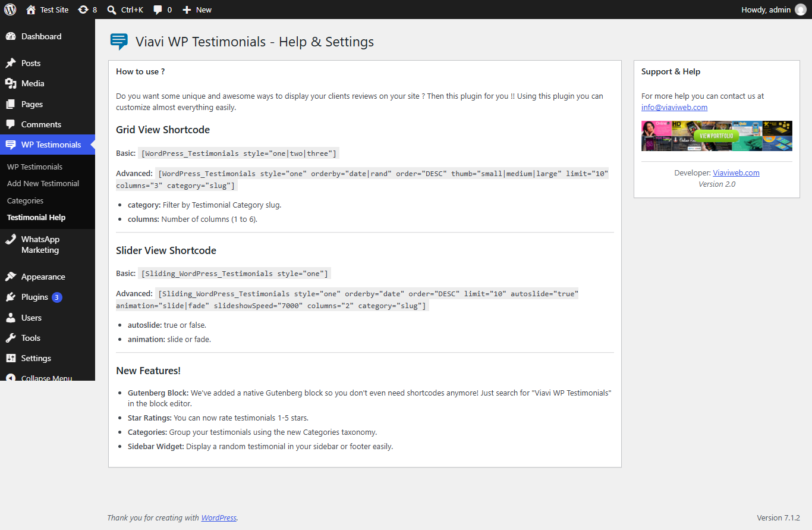Click the updates icon showing 8

[83, 10]
